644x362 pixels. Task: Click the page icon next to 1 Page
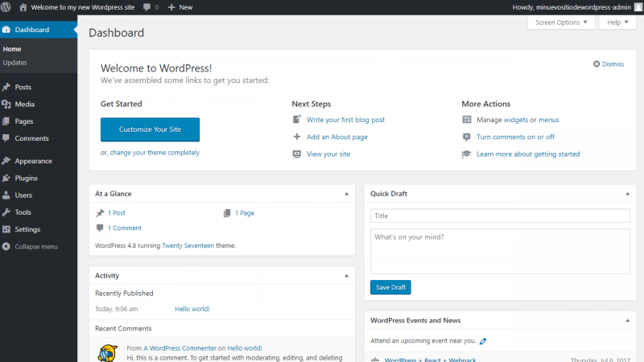tap(227, 213)
